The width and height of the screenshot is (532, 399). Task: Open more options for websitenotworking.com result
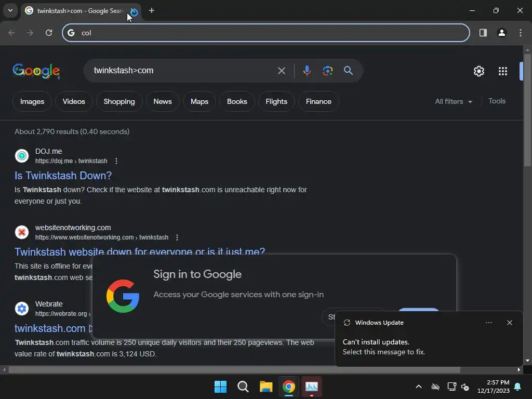tap(177, 237)
